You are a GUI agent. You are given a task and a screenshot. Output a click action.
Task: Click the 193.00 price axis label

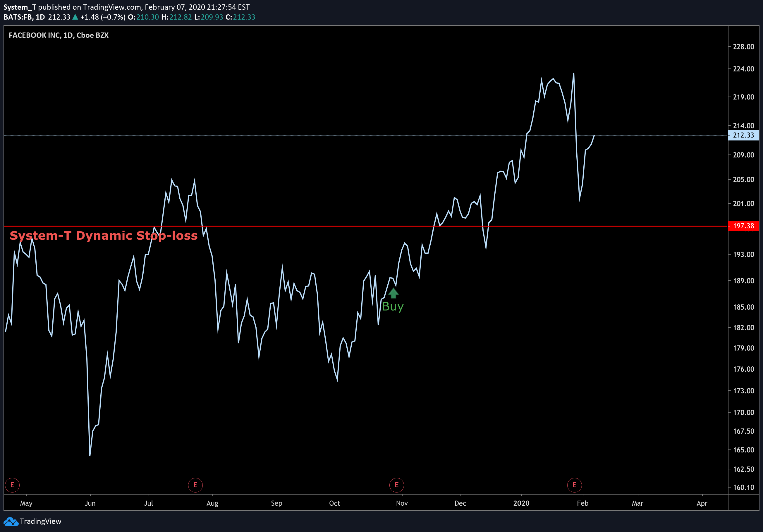[744, 255]
